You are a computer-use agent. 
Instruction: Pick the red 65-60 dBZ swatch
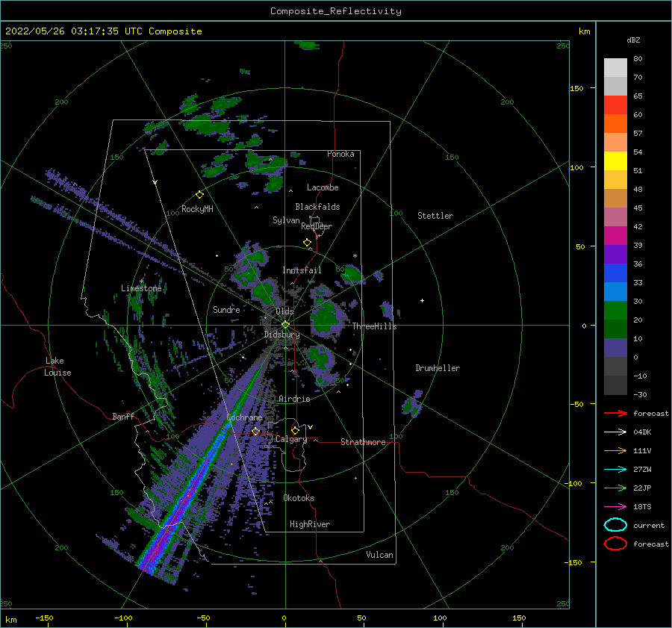click(615, 105)
